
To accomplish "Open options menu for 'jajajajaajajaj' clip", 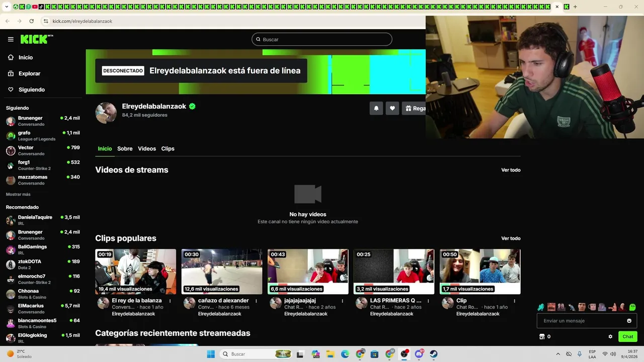I will point(342,301).
